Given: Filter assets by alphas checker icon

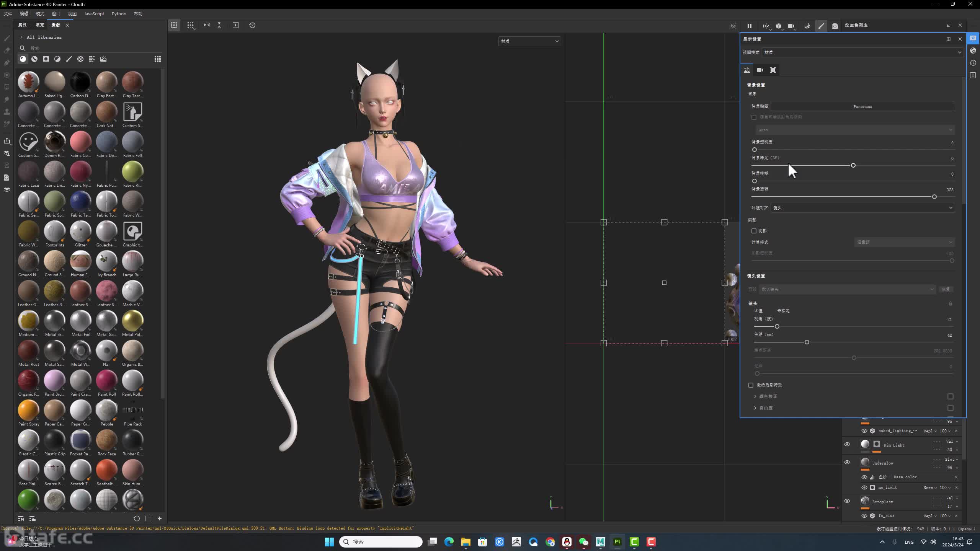Looking at the screenshot, I should 80,59.
